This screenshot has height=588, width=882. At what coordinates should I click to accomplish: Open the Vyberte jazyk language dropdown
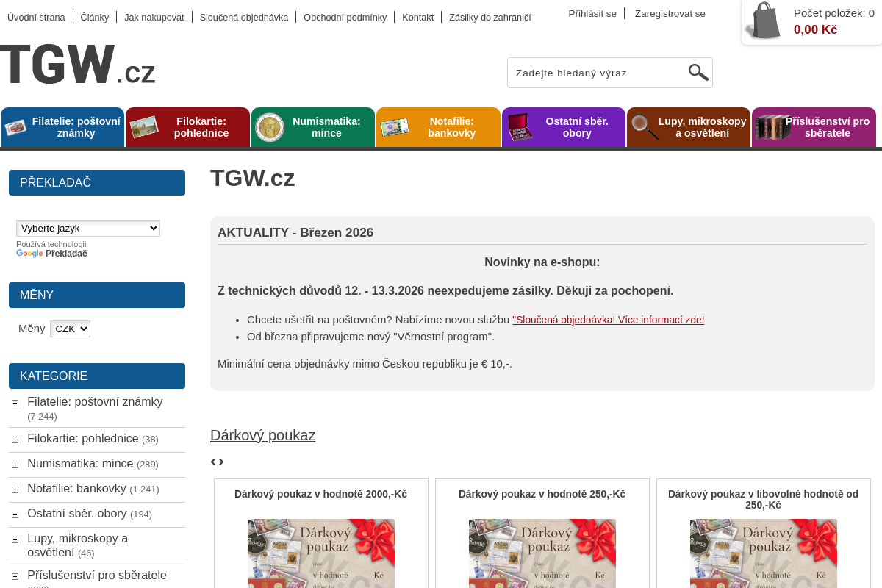[88, 228]
